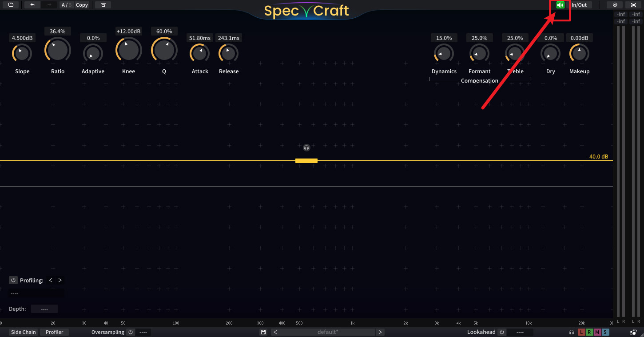The height and width of the screenshot is (337, 644).
Task: Open the Lookahead value dropdown
Action: click(x=520, y=332)
